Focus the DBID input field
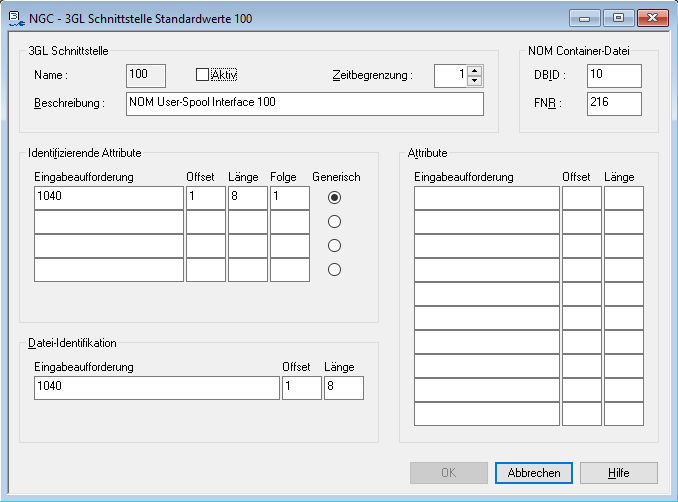Image resolution: width=678 pixels, height=502 pixels. [x=613, y=75]
